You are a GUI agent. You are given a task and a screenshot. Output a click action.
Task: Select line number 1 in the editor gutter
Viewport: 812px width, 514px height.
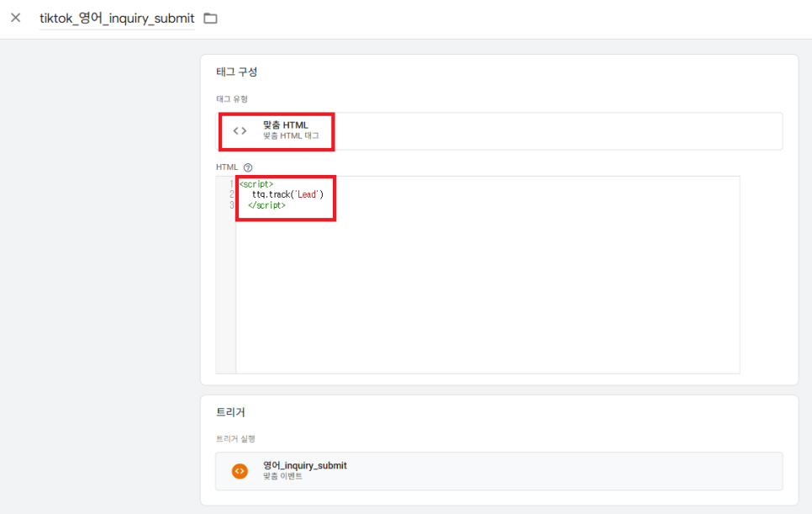tap(231, 184)
